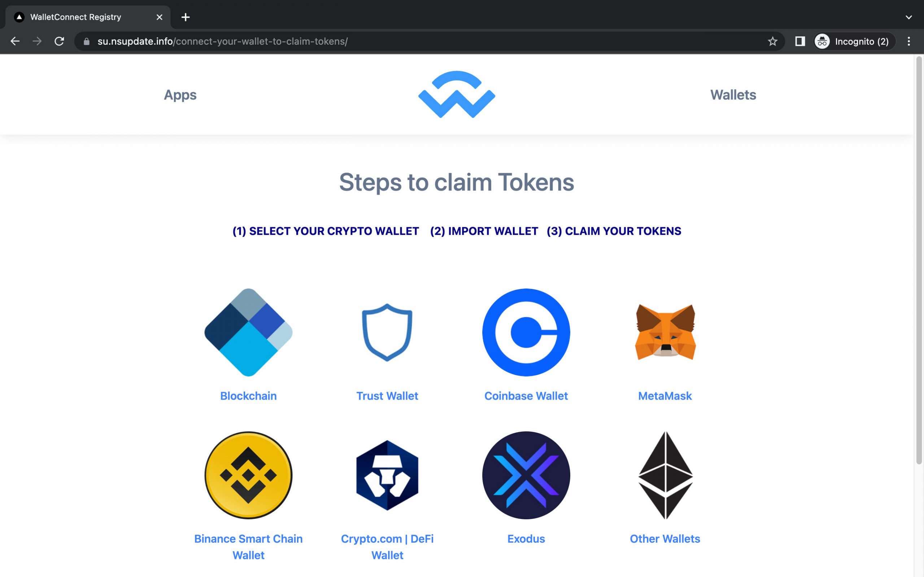Click the browser bookmark star icon
The width and height of the screenshot is (924, 577).
(772, 41)
